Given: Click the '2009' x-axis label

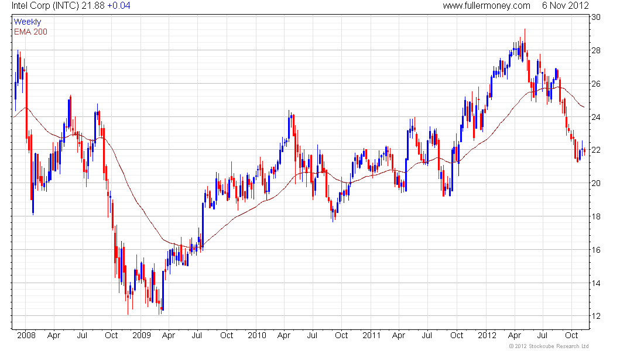Looking at the screenshot, I should (141, 335).
